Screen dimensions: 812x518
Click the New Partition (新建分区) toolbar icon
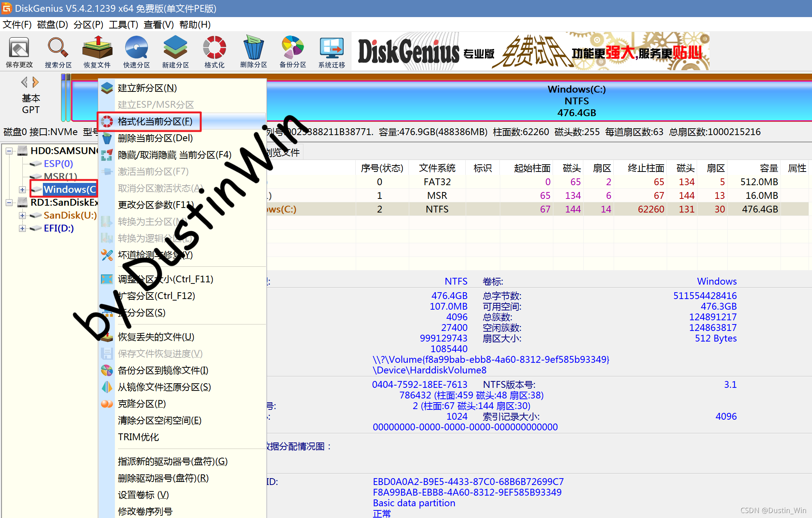pos(175,52)
